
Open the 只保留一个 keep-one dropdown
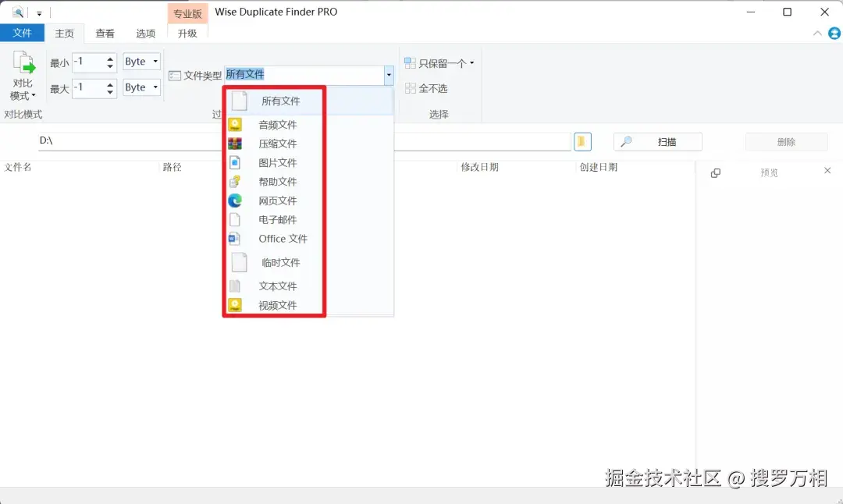click(439, 63)
